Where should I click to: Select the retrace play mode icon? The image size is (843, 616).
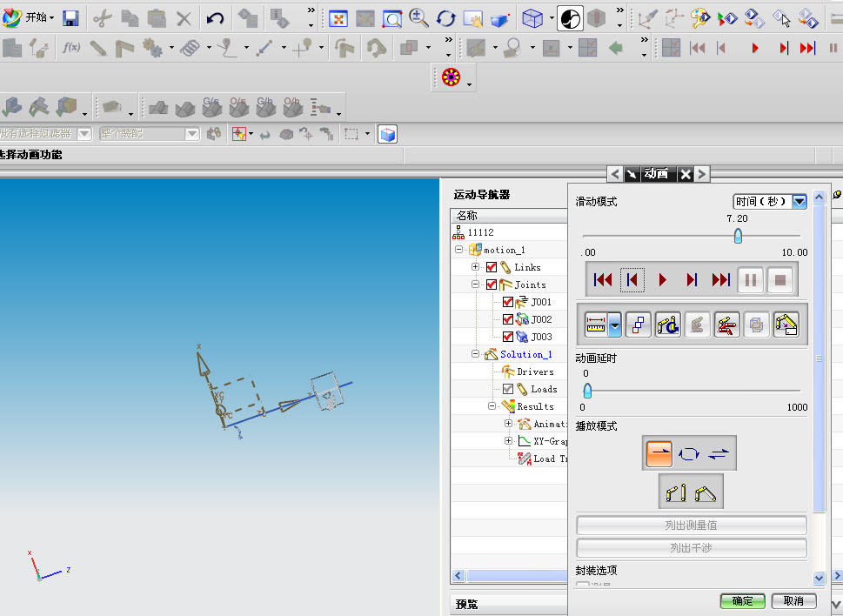719,453
